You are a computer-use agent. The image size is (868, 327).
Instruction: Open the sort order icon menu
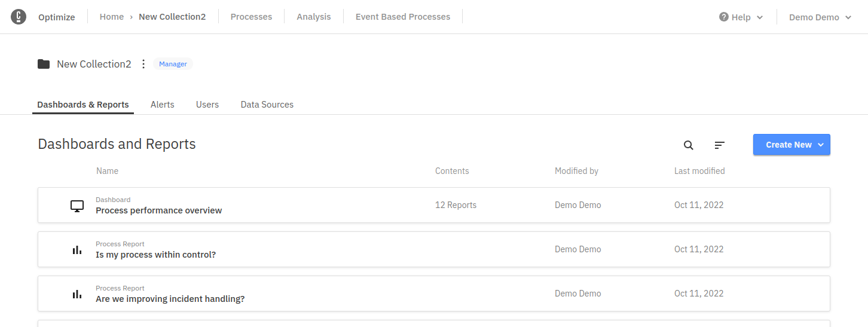click(x=720, y=145)
